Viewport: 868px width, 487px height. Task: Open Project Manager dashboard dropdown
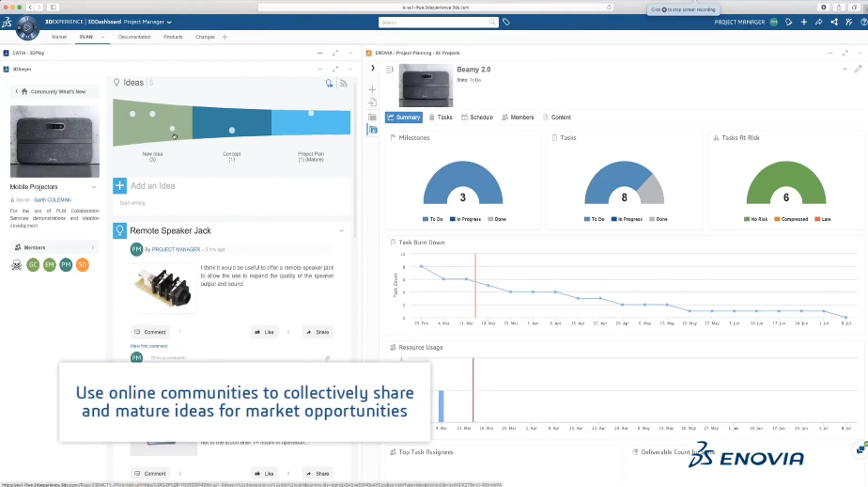pos(169,23)
